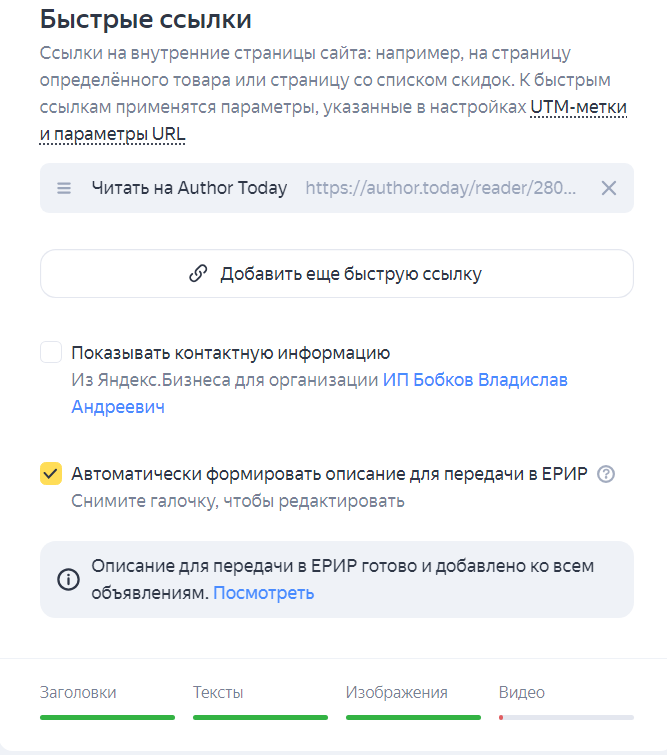This screenshot has width=667, height=755.
Task: Click the question mark help icon near ЕРИР
Action: tap(605, 474)
